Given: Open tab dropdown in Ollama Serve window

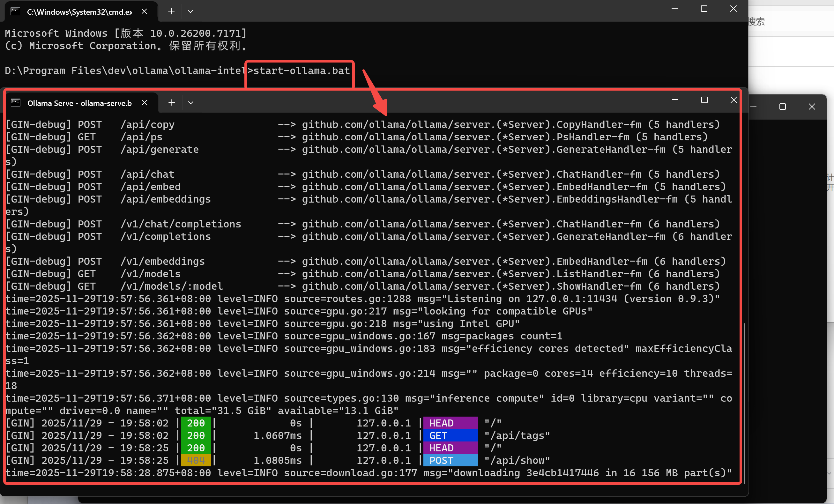Looking at the screenshot, I should coord(190,103).
